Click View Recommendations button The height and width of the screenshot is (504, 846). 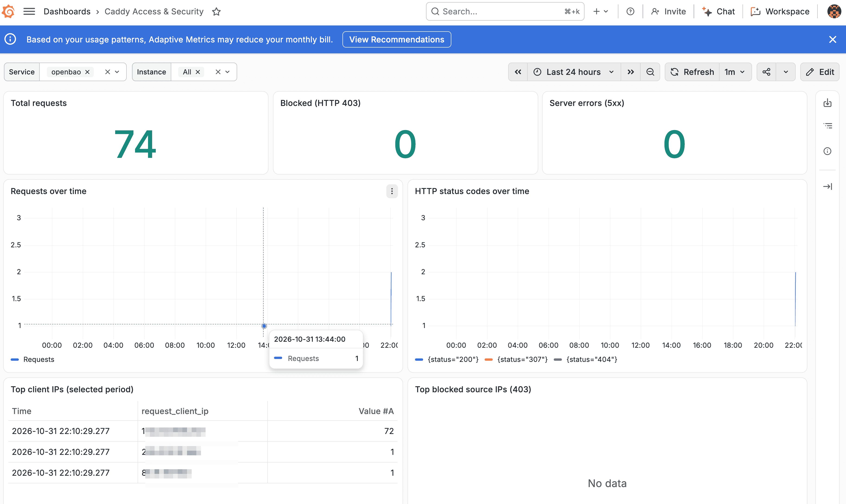[x=397, y=39]
